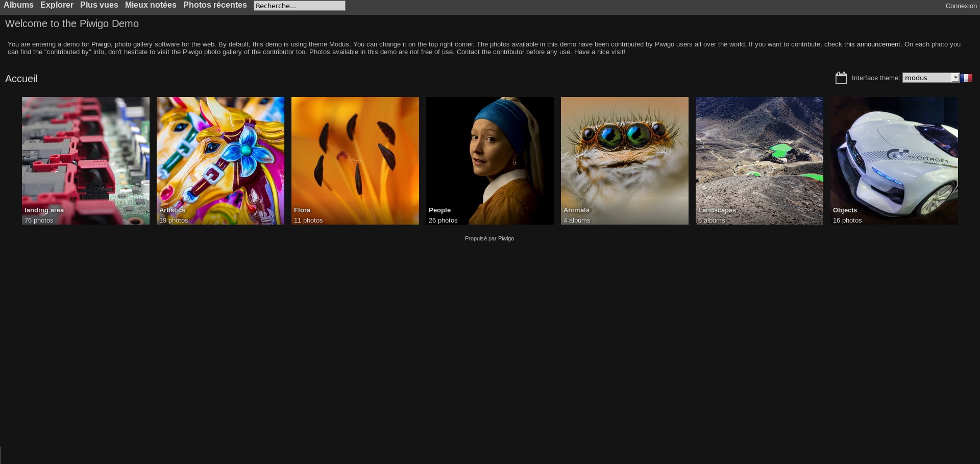The image size is (980, 464).
Task: Focus the Recherche search field
Action: point(300,6)
